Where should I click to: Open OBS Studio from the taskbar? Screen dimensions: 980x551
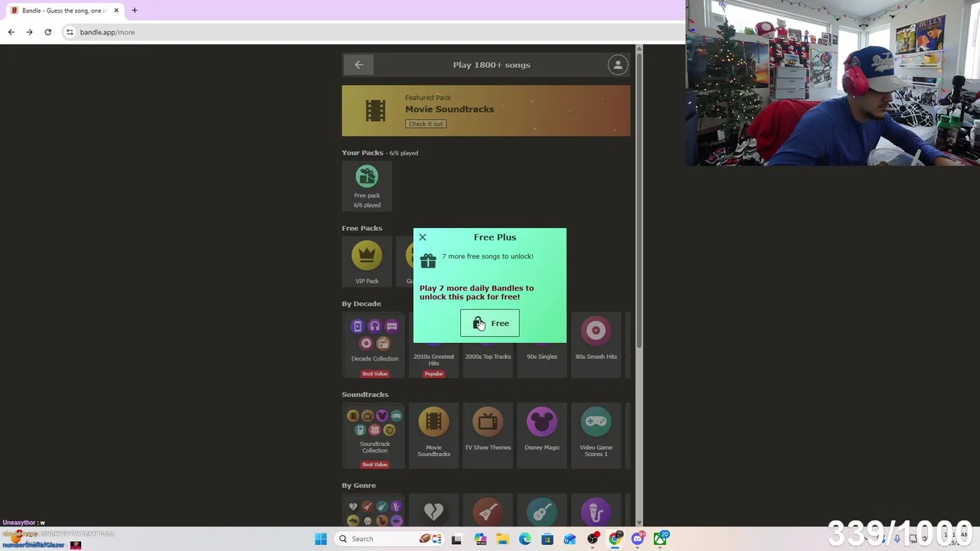click(x=593, y=539)
